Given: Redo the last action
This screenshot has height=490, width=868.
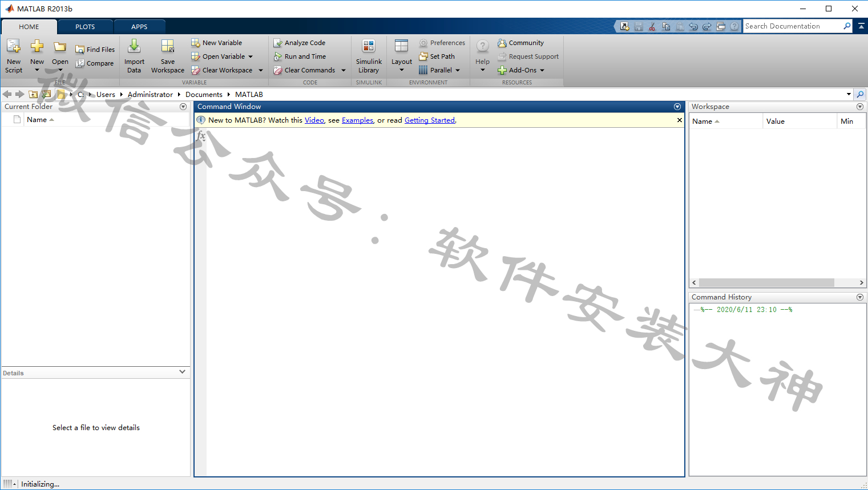Looking at the screenshot, I should pyautogui.click(x=707, y=26).
